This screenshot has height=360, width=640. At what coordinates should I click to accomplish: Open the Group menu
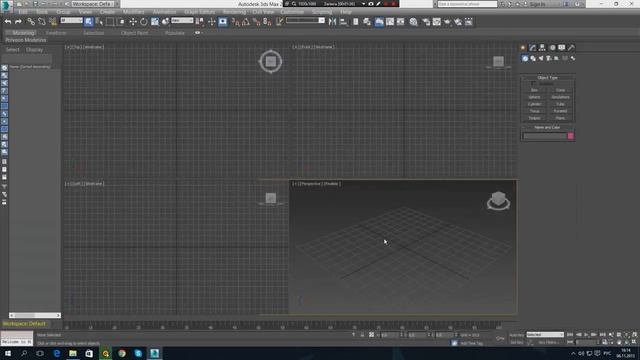click(63, 12)
